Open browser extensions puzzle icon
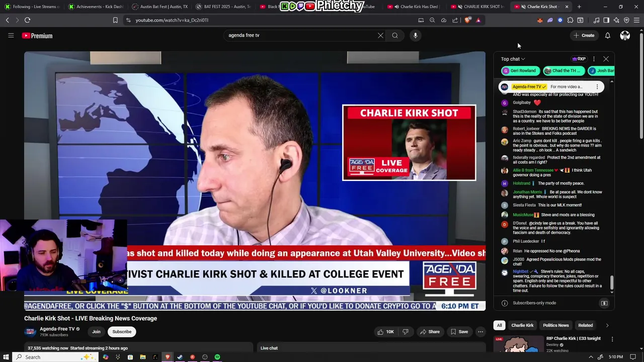The height and width of the screenshot is (362, 644). pos(570,20)
